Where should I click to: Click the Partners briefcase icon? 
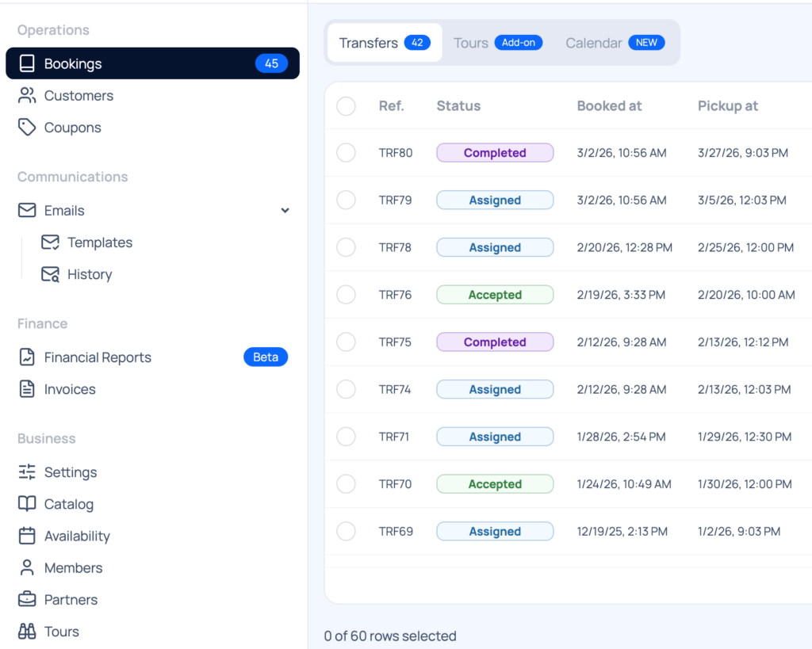pyautogui.click(x=27, y=600)
